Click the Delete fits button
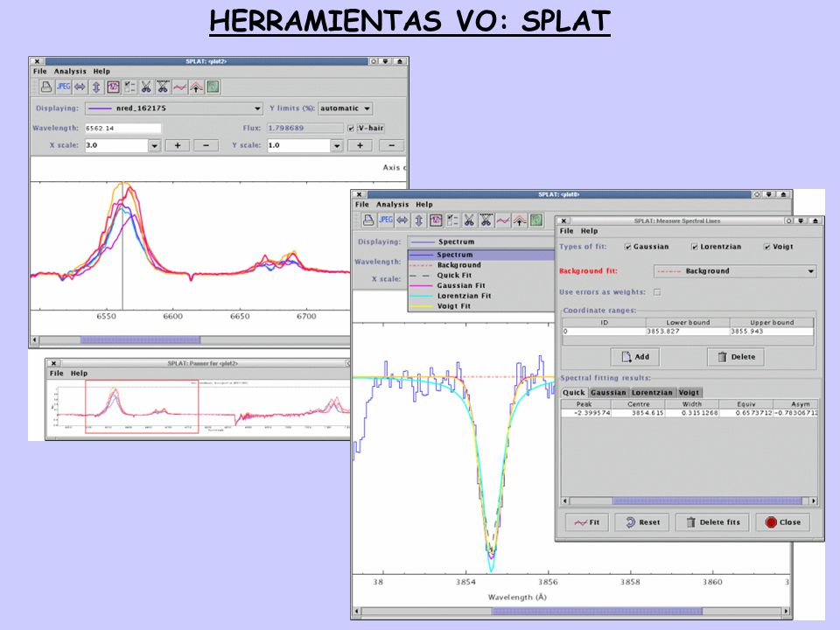 tap(712, 522)
